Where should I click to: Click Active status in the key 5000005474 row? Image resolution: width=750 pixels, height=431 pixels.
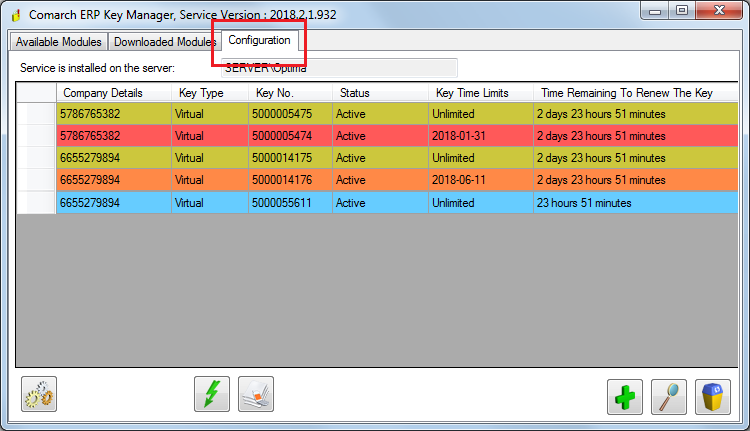(x=380, y=136)
